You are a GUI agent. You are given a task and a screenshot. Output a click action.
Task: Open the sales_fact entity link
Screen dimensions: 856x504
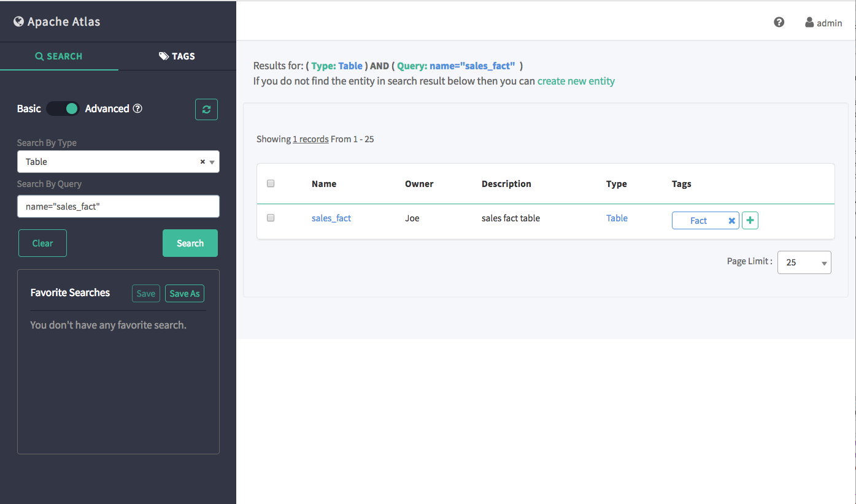click(331, 218)
